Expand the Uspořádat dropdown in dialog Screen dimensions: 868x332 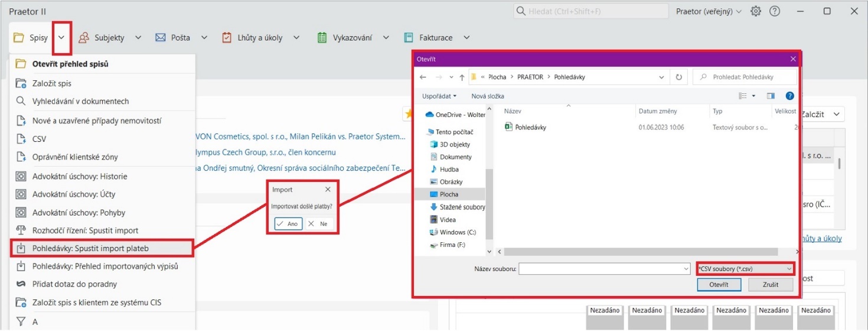pos(440,96)
